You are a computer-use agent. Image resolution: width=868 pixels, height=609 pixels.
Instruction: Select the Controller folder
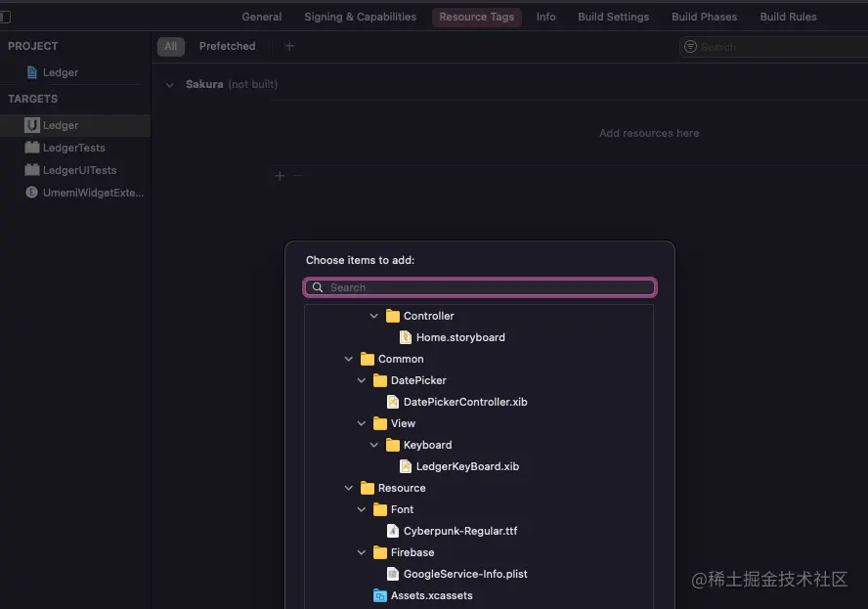point(428,316)
